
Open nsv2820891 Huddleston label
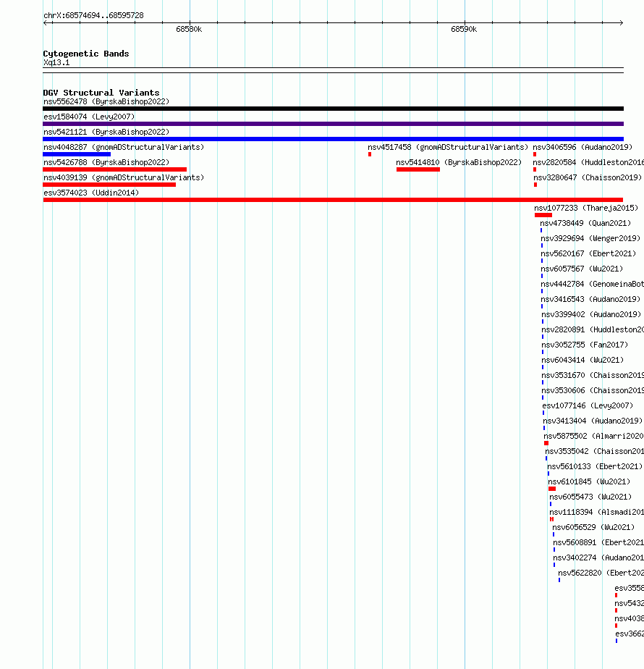[x=593, y=330]
